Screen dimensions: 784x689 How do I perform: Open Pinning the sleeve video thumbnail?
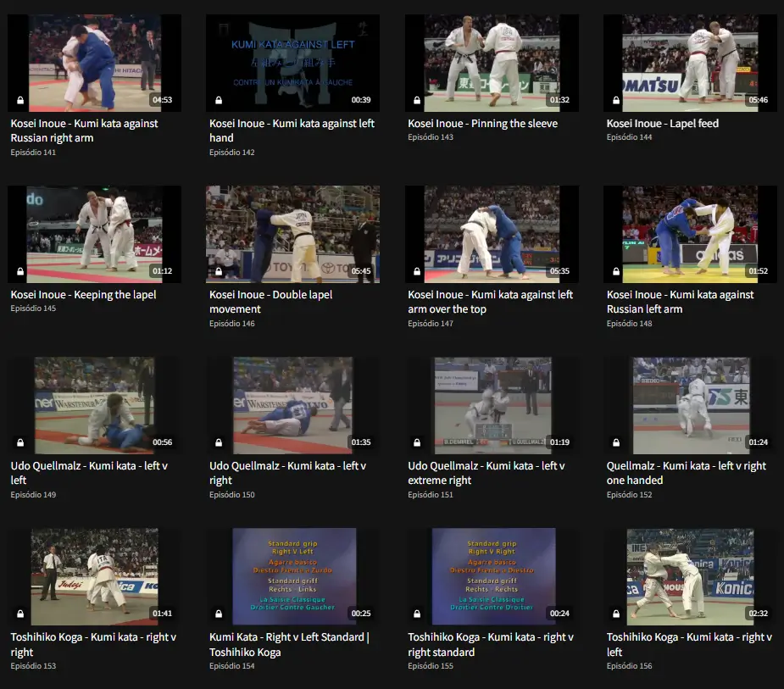[492, 63]
